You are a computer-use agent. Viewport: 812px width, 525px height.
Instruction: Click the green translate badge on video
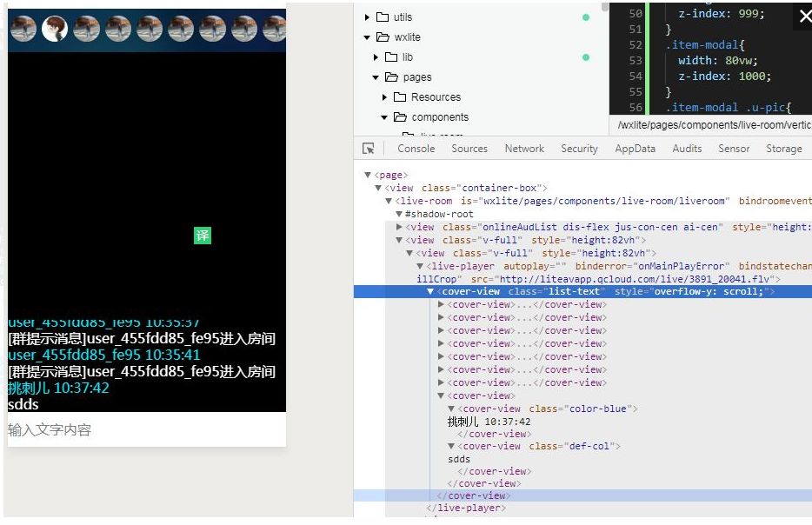click(x=203, y=236)
